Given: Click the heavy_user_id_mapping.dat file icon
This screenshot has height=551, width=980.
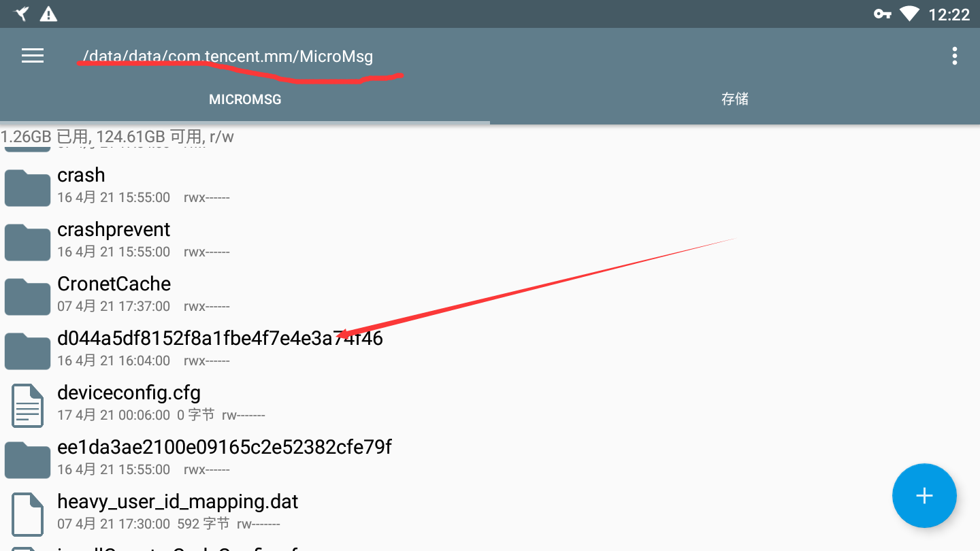Looking at the screenshot, I should click(x=27, y=514).
